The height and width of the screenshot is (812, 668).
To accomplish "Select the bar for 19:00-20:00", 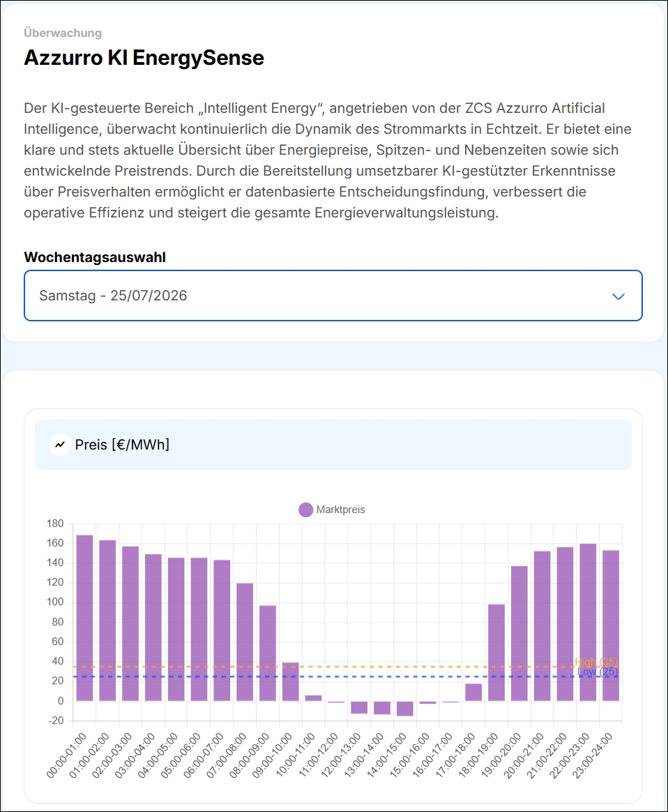I will pyautogui.click(x=519, y=634).
